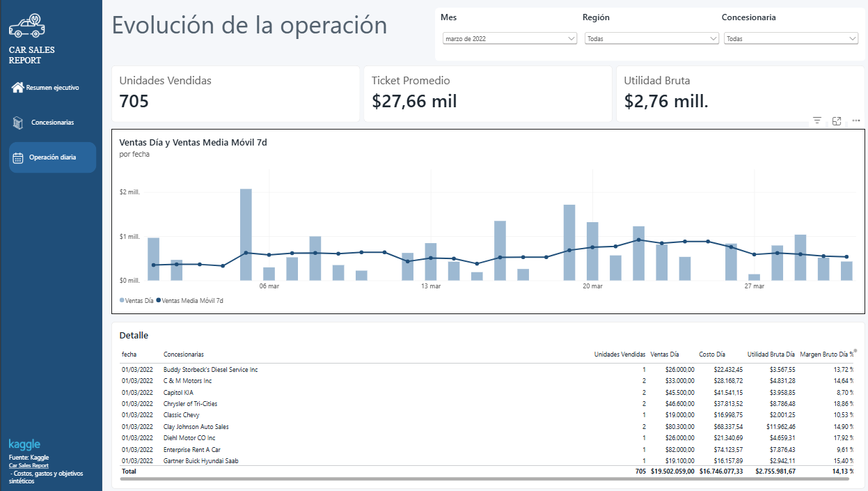
Task: Select row C & M Motors Inc
Action: point(487,381)
